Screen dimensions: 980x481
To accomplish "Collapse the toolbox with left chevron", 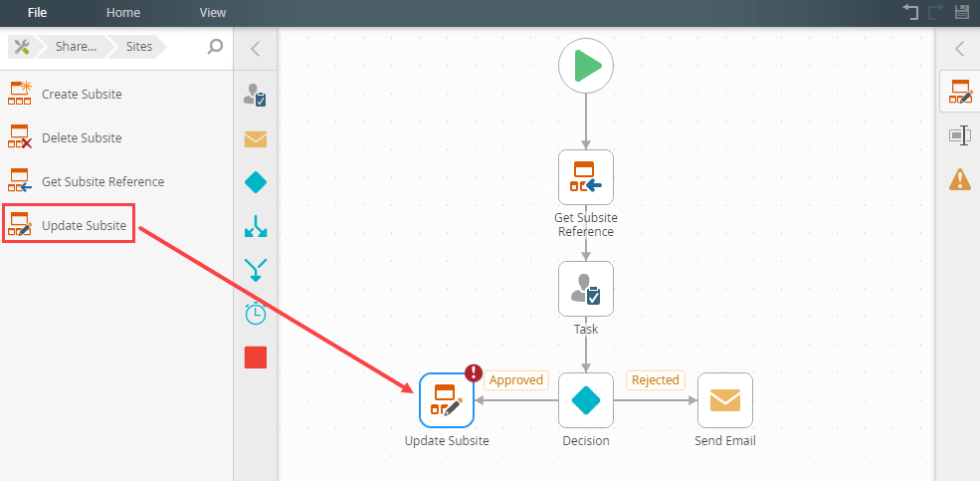I will pyautogui.click(x=255, y=49).
